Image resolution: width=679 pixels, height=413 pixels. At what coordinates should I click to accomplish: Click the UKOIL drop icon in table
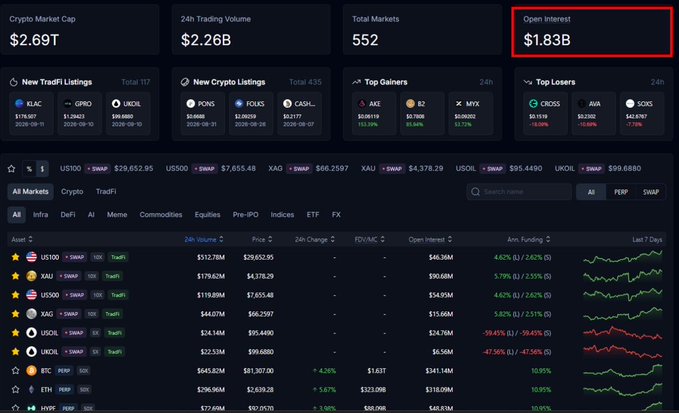click(31, 352)
